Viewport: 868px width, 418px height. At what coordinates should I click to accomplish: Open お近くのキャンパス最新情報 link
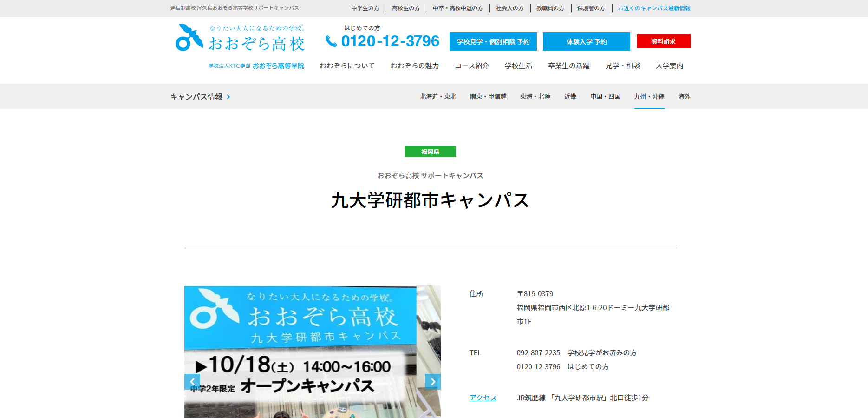(x=654, y=8)
